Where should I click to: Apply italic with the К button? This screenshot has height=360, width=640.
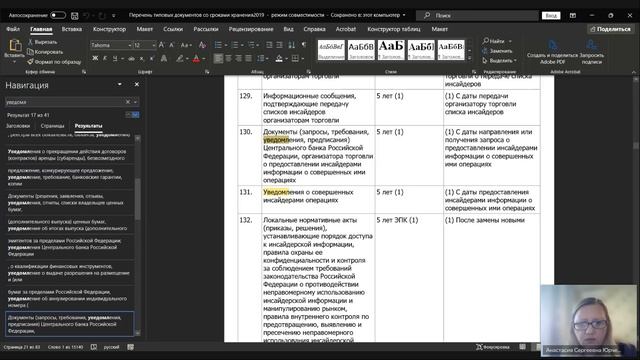[105, 59]
